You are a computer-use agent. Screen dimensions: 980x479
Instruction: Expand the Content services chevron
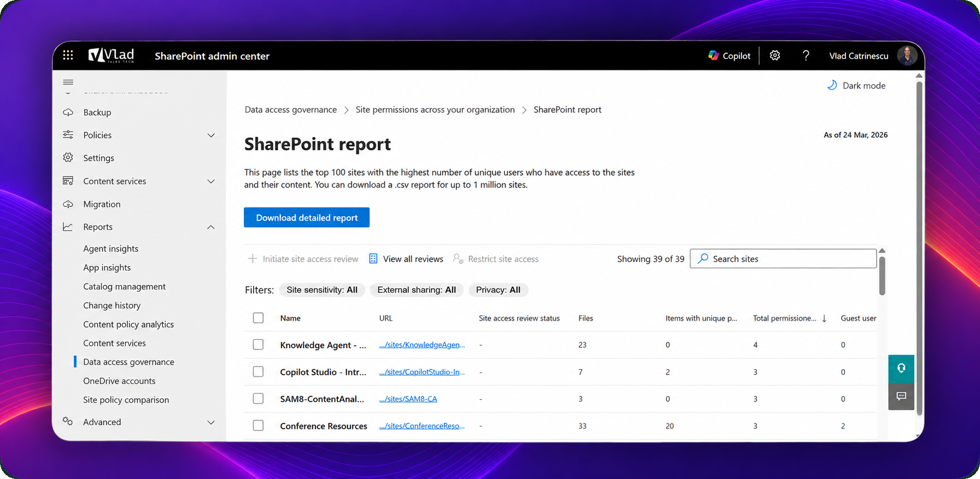pos(212,181)
